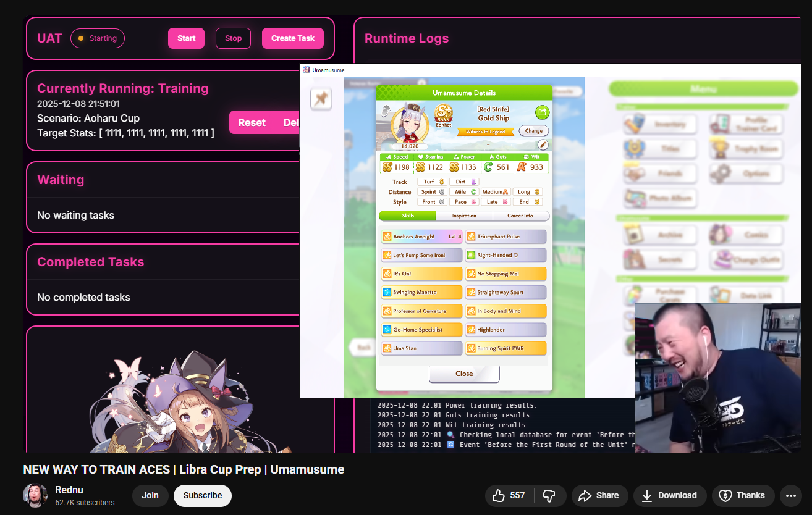Click the "No waiting tasks" text
Viewport: 812px width, 515px height.
tap(75, 216)
